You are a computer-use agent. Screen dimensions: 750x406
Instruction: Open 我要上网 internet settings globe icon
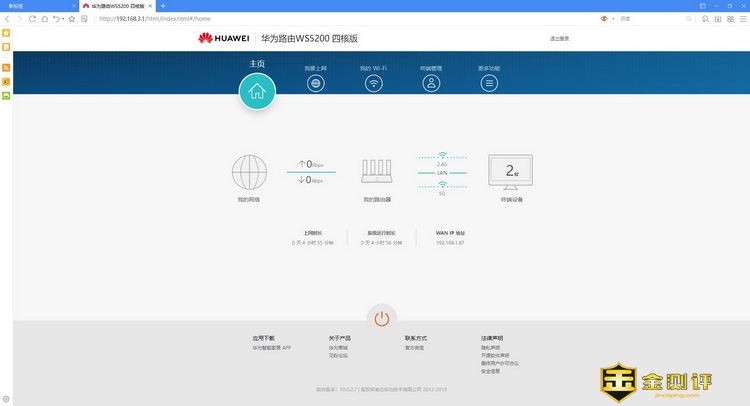point(315,83)
